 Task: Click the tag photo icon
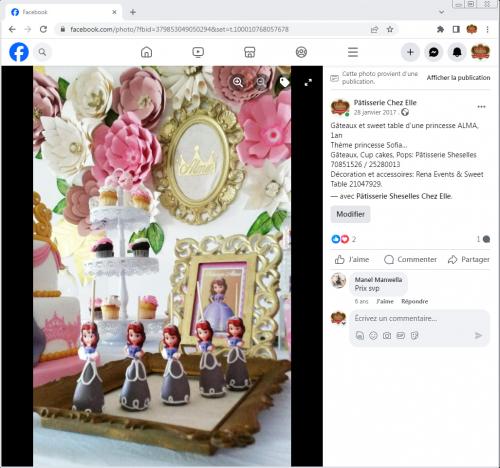284,82
